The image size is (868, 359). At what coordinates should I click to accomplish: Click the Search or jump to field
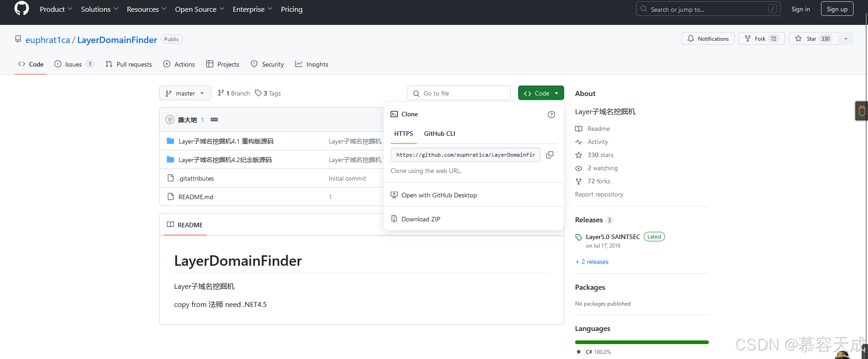coord(708,9)
